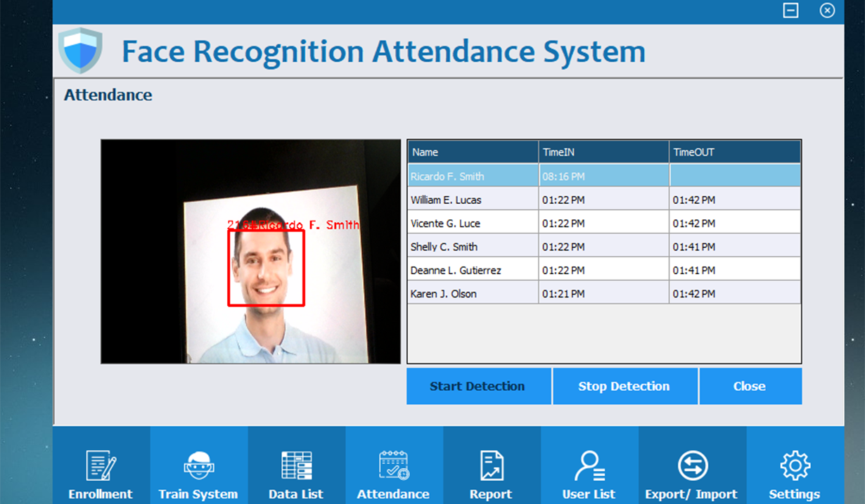Open the User List icon
The height and width of the screenshot is (504, 865).
pyautogui.click(x=589, y=466)
